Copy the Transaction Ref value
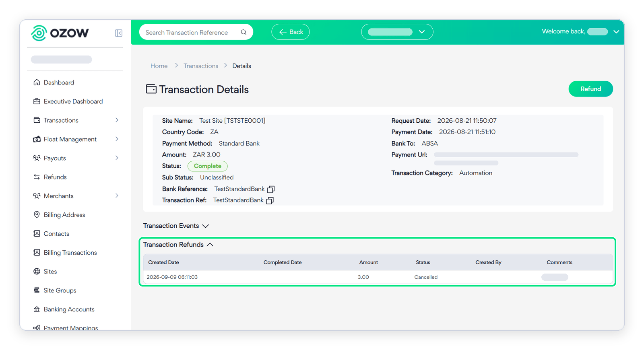Image resolution: width=644 pixels, height=350 pixels. point(270,200)
